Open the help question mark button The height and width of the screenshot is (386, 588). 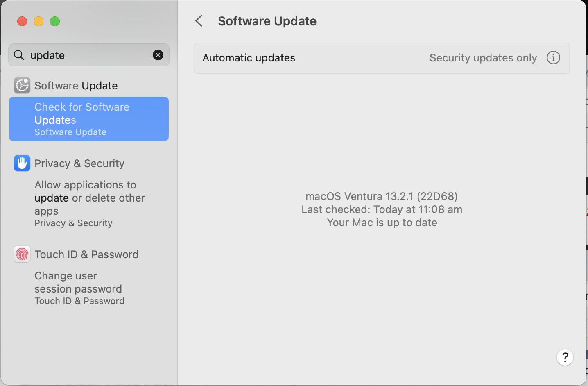click(565, 357)
